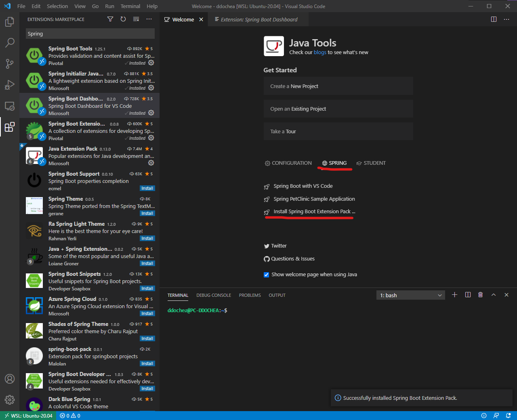Open manage gear for Java Extension Pack
The height and width of the screenshot is (420, 517).
click(x=151, y=163)
